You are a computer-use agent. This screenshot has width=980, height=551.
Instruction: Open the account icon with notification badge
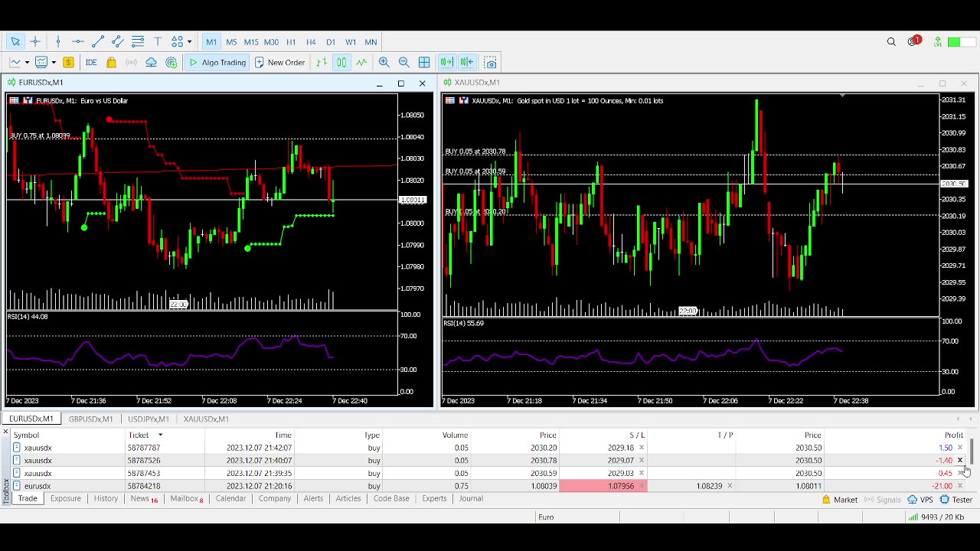tap(913, 41)
